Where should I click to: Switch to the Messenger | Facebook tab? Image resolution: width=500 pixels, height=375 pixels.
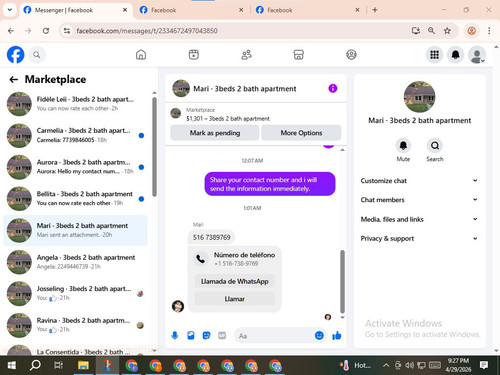coord(75,10)
